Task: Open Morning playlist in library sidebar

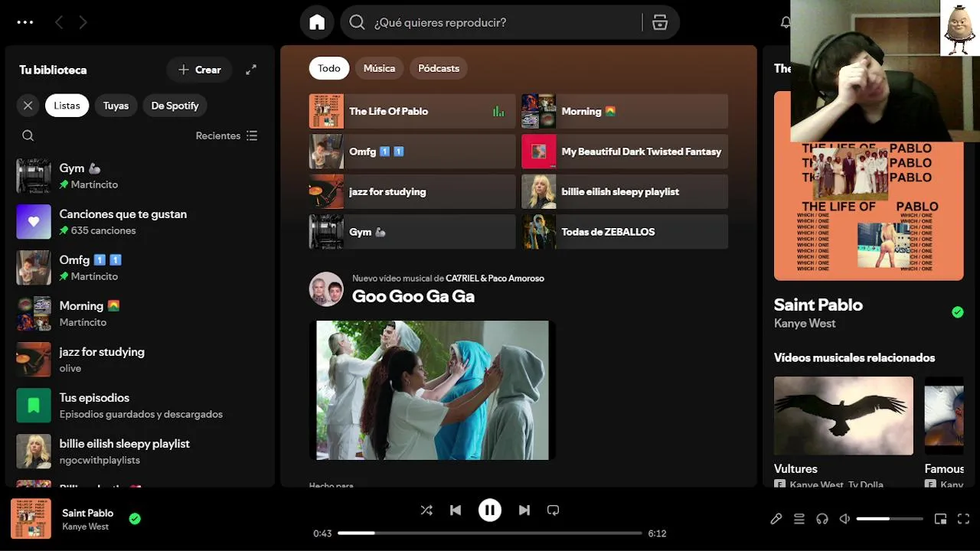Action: point(139,314)
